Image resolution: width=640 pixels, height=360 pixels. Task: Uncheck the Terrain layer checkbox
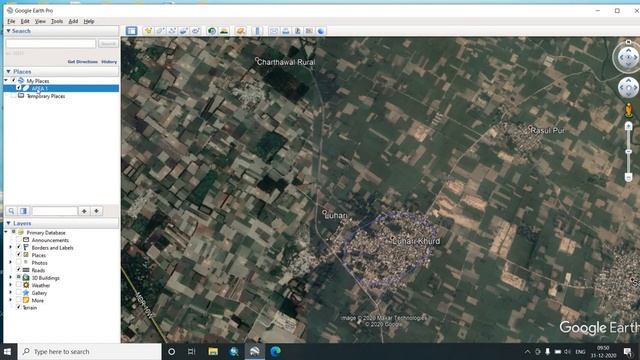tap(19, 307)
